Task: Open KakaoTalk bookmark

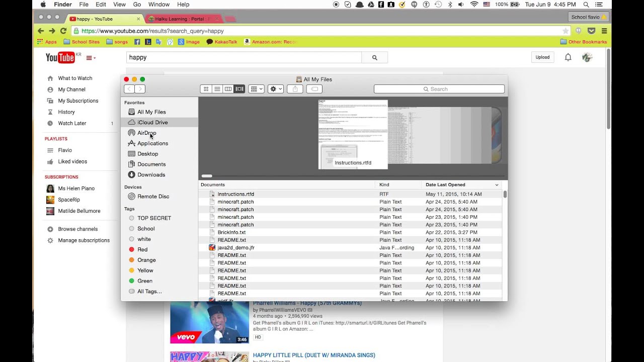Action: point(222,42)
